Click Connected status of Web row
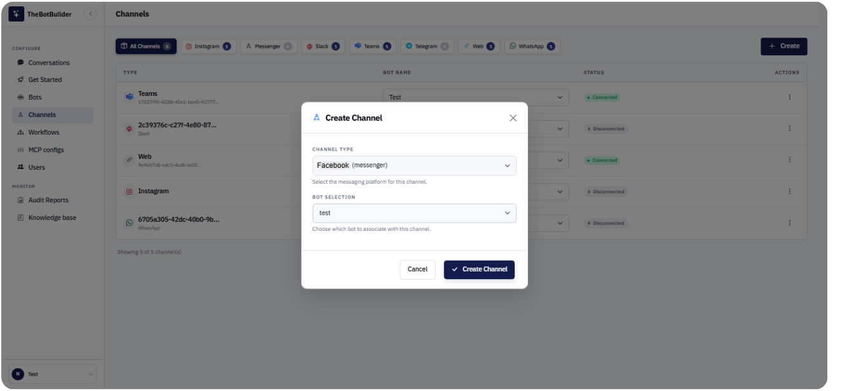This screenshot has height=391, width=868. (602, 160)
